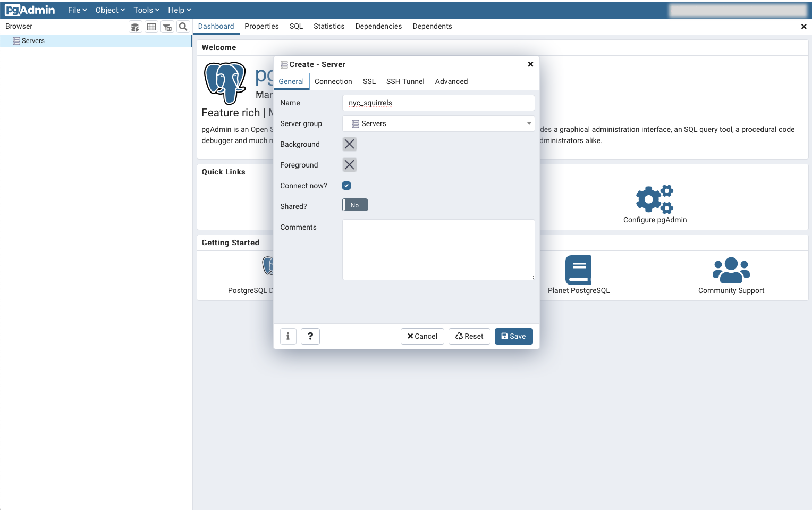Click the pgAdmin logo in header
812x510 pixels.
(30, 10)
